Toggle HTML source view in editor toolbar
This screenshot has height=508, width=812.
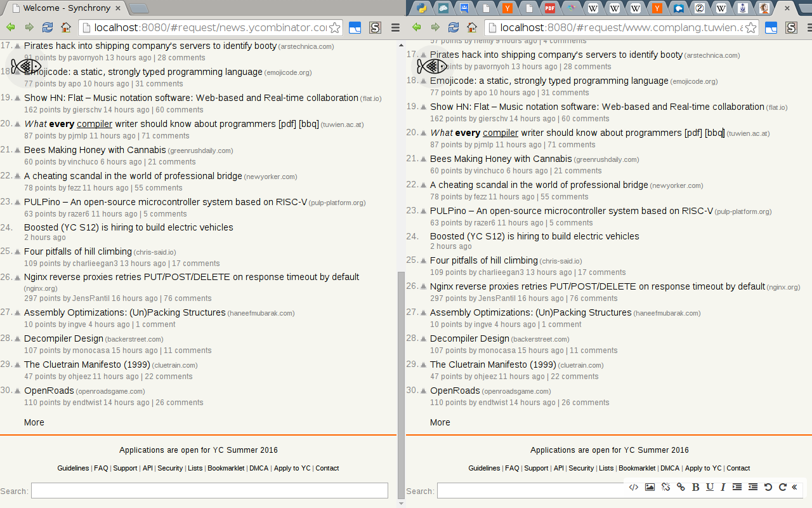[634, 487]
